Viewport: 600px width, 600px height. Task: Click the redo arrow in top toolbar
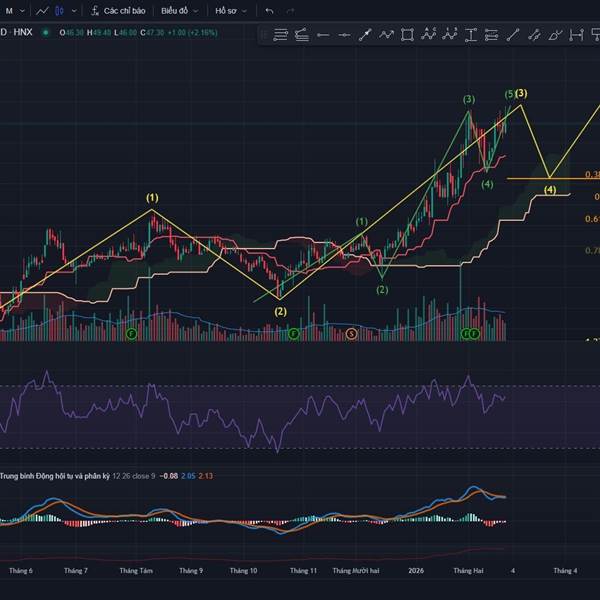point(290,10)
